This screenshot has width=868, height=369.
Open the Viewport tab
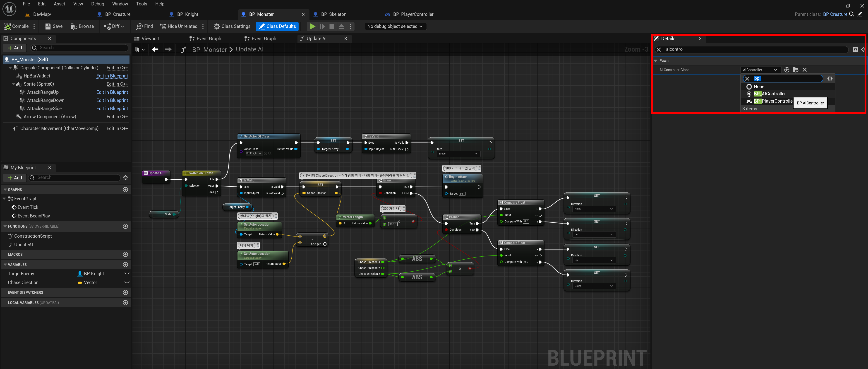147,39
